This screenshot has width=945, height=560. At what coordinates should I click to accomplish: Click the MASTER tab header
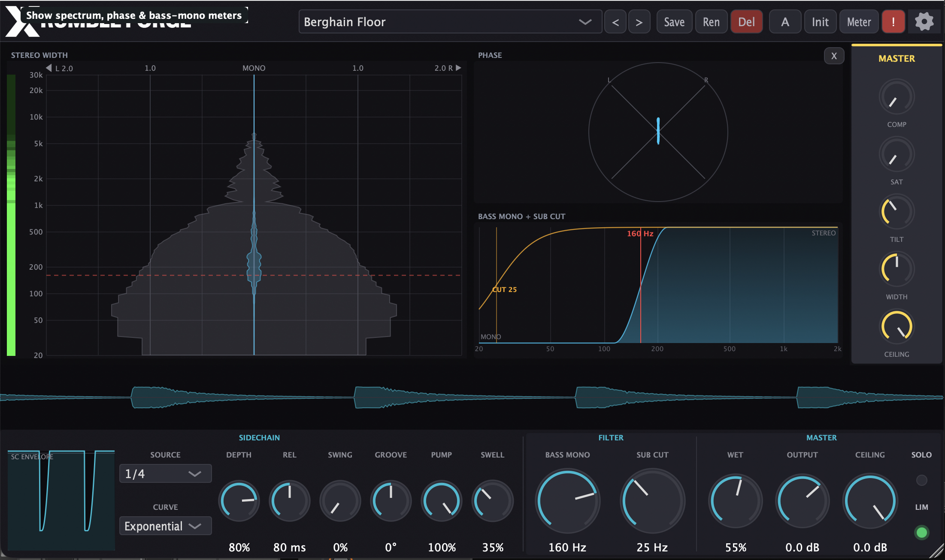point(897,58)
